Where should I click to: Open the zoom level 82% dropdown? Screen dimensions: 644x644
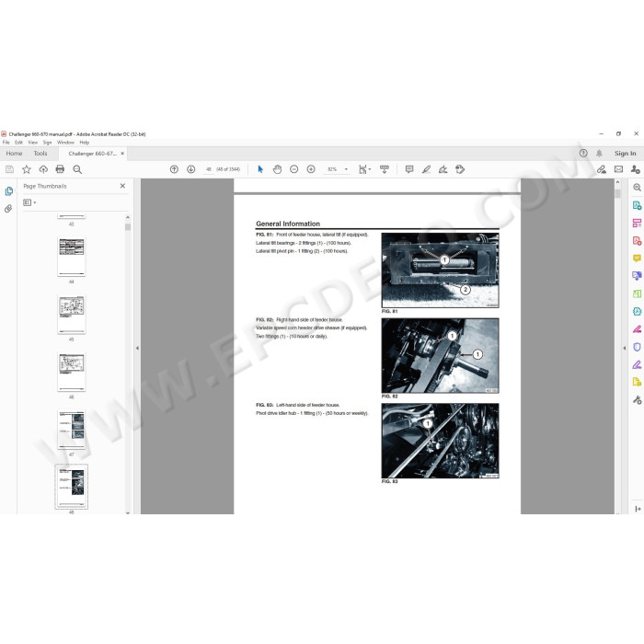tap(335, 169)
